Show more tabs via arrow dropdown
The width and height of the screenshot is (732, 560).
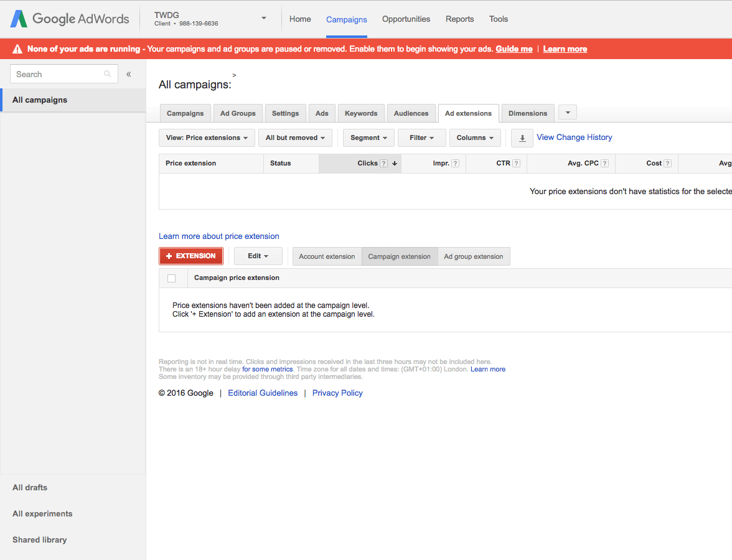(x=568, y=113)
